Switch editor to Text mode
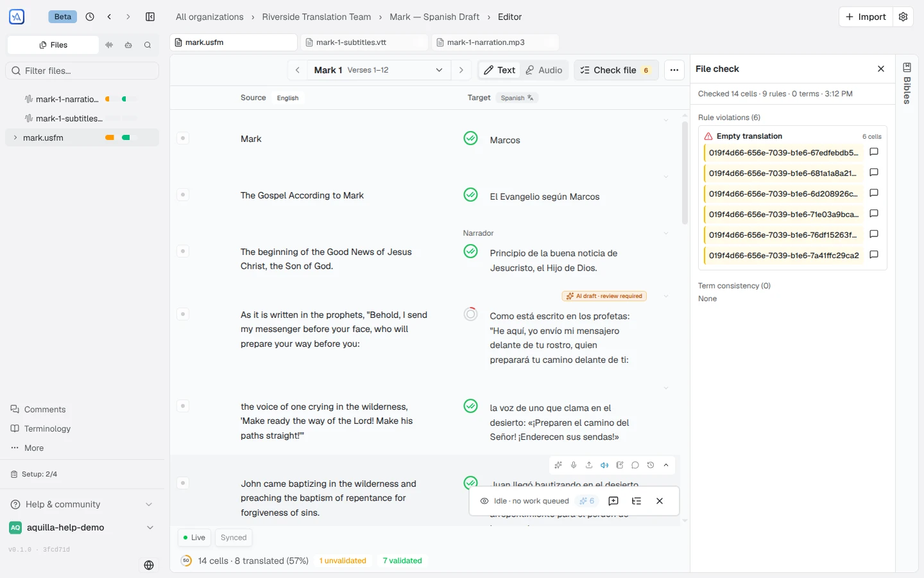 coord(499,70)
